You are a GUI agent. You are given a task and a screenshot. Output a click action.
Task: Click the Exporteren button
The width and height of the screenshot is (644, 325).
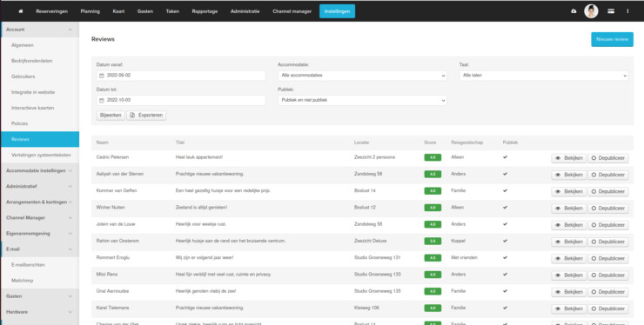(x=146, y=116)
